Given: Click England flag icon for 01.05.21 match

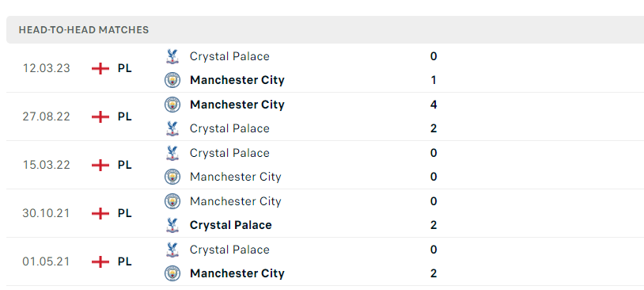Looking at the screenshot, I should 100,261.
